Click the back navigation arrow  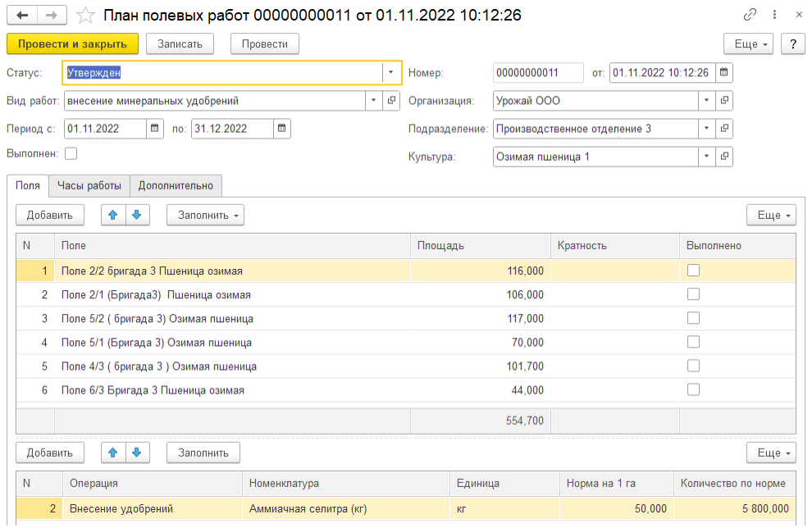(22, 15)
